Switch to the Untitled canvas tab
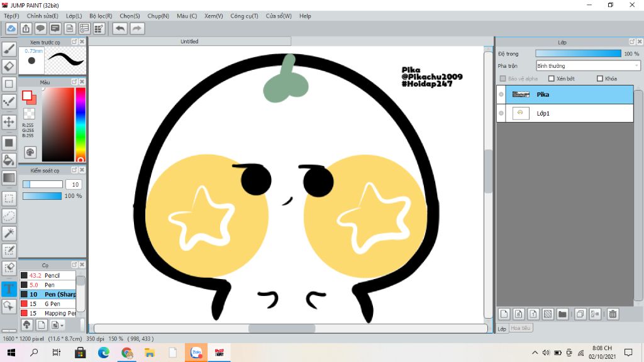This screenshot has width=644, height=362. tap(189, 41)
